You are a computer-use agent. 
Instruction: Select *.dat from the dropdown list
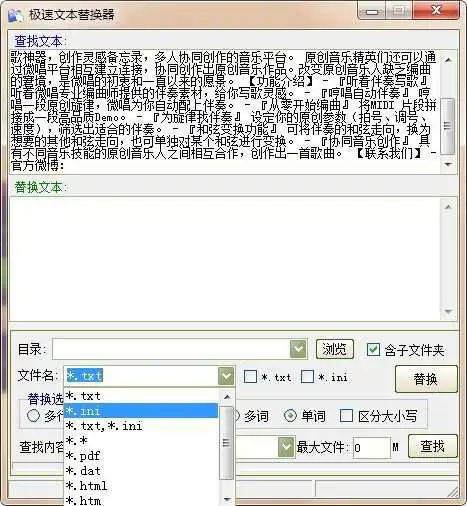click(x=141, y=471)
